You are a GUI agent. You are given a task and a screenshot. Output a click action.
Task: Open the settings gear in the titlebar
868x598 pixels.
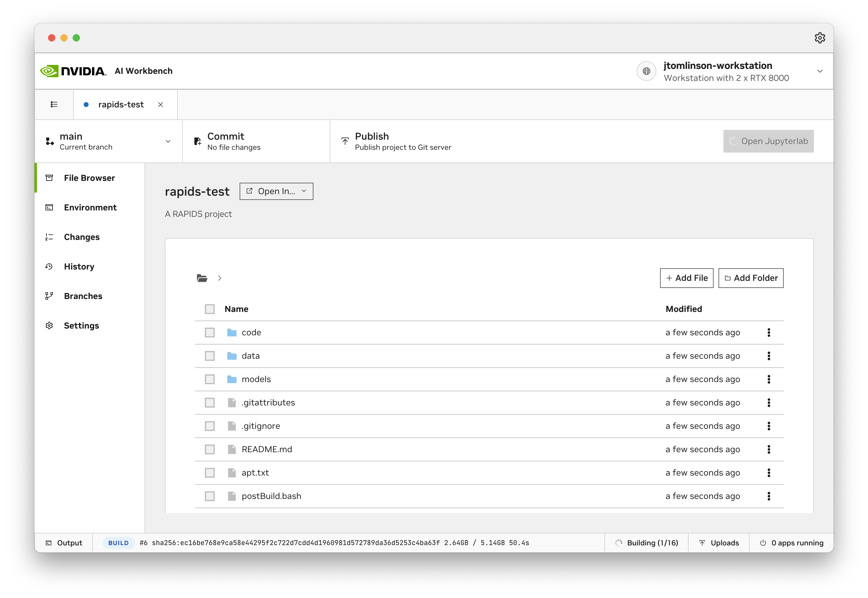click(820, 38)
